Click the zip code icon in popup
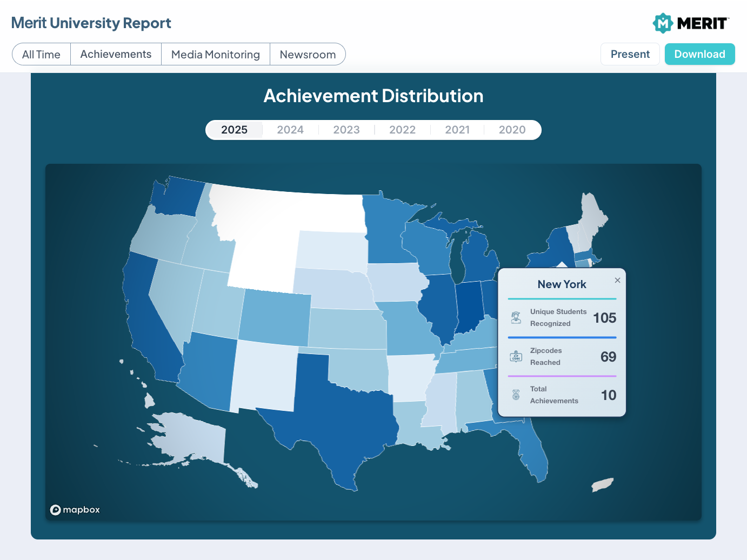This screenshot has width=747, height=560. 516,356
